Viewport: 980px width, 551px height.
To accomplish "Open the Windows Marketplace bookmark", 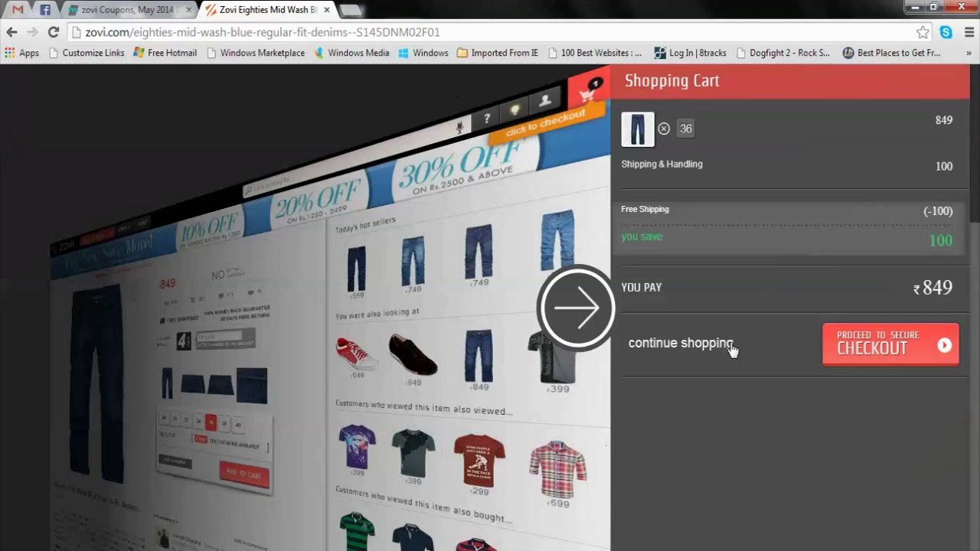I will click(255, 53).
